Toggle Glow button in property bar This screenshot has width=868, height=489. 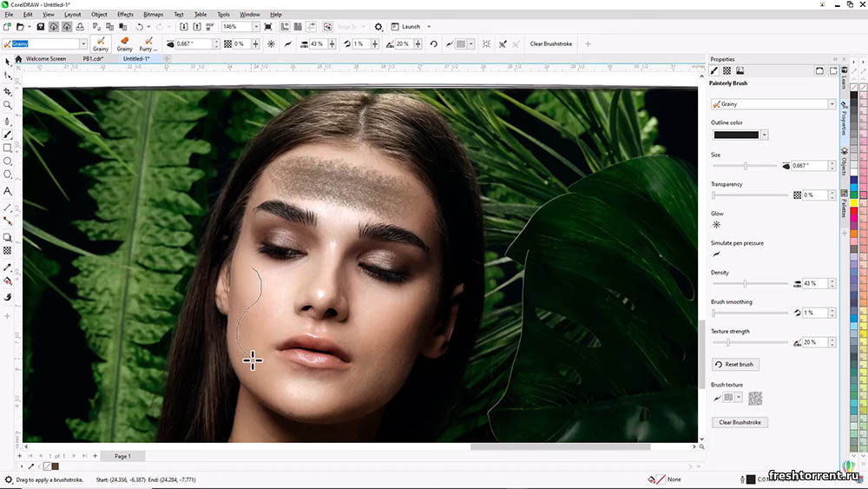[271, 43]
